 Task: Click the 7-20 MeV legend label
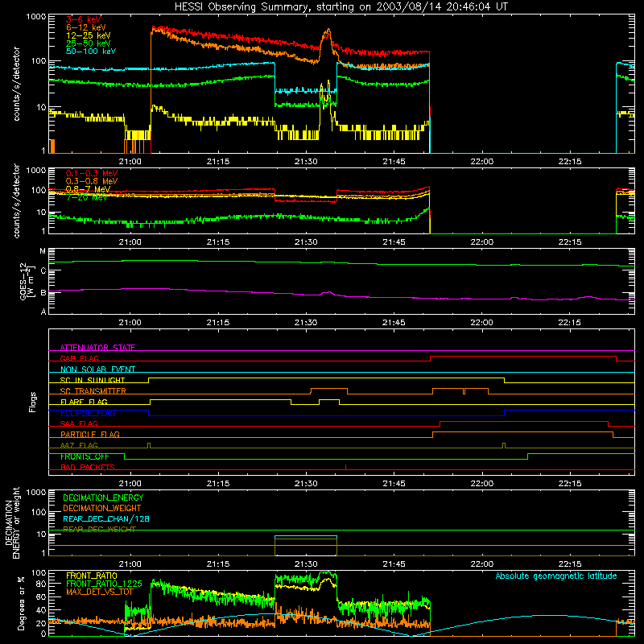point(86,197)
